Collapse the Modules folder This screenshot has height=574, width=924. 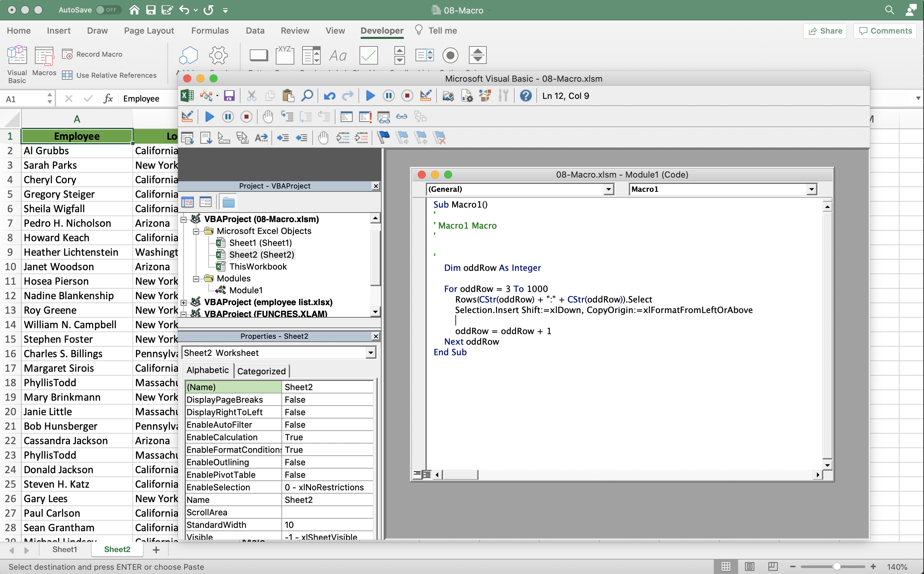click(x=196, y=279)
